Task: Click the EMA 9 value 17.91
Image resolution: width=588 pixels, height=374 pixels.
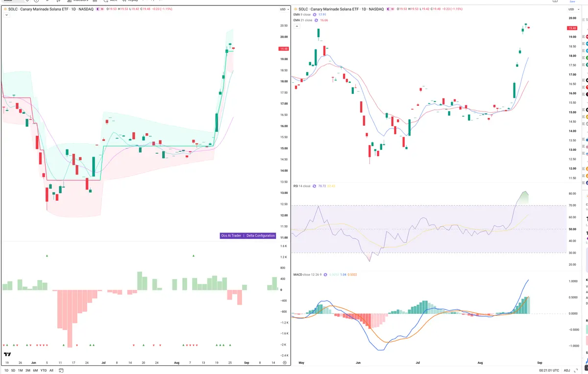Action: (x=322, y=15)
